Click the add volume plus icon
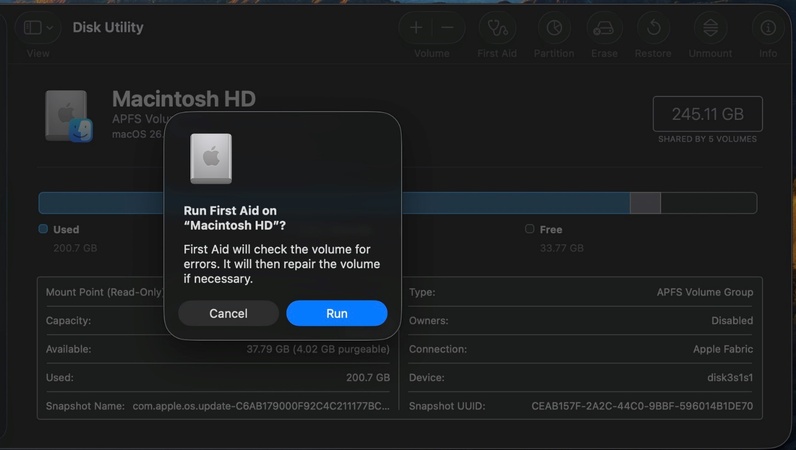This screenshot has height=450, width=796. 416,27
